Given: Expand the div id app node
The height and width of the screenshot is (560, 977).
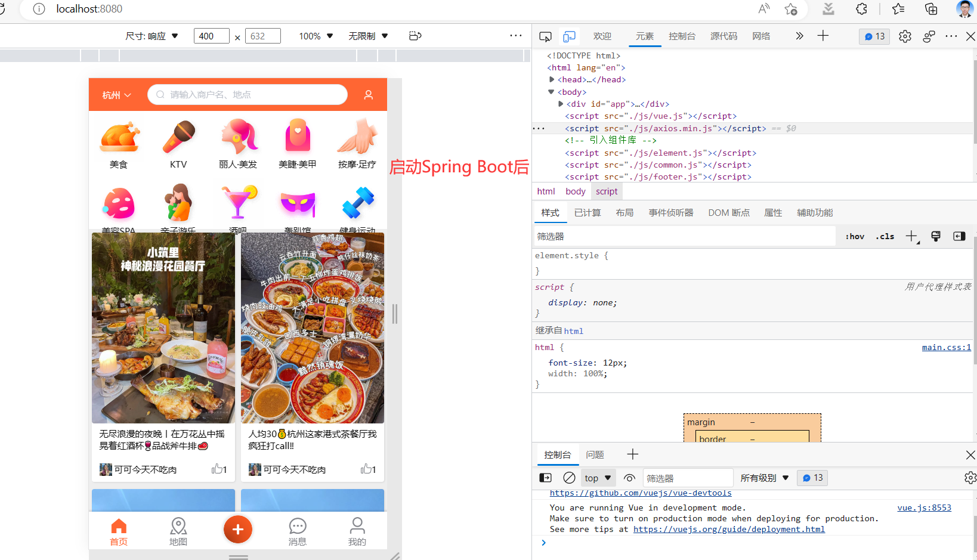Looking at the screenshot, I should (561, 104).
